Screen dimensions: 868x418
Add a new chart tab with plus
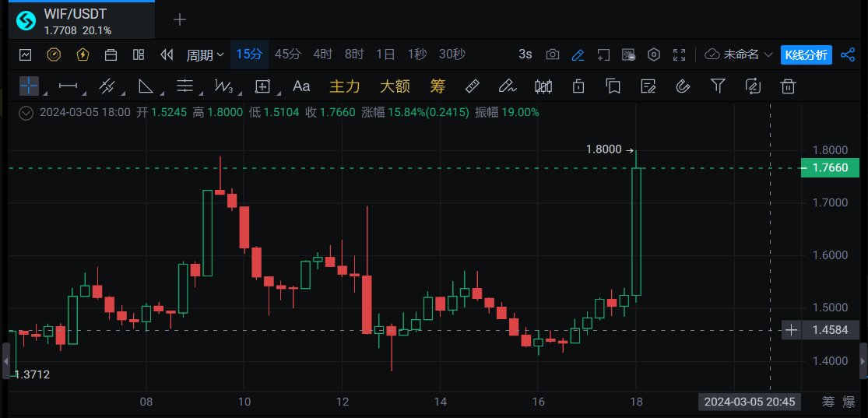pos(180,20)
